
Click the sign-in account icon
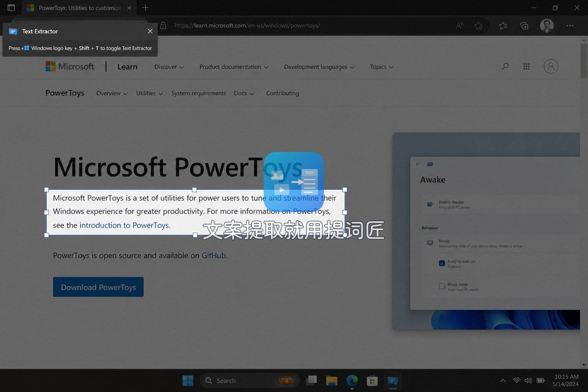pyautogui.click(x=551, y=67)
